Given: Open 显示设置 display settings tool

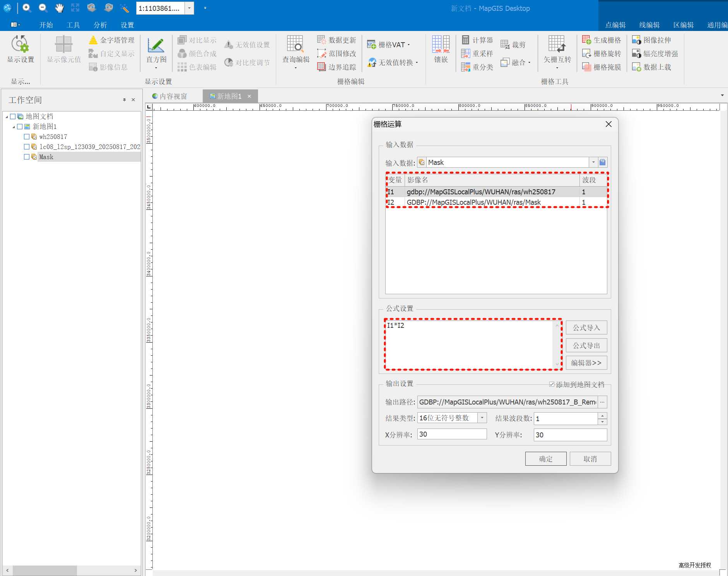Looking at the screenshot, I should pyautogui.click(x=21, y=49).
